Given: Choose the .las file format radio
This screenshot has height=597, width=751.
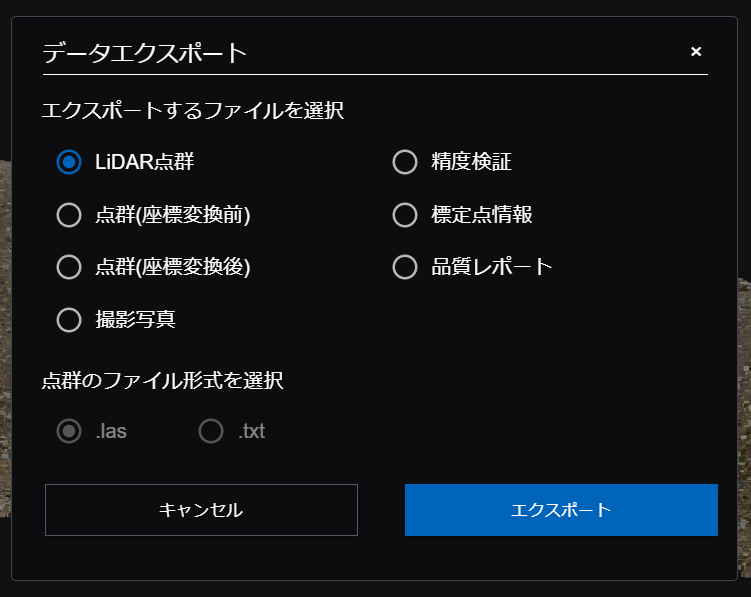Looking at the screenshot, I should pyautogui.click(x=69, y=431).
